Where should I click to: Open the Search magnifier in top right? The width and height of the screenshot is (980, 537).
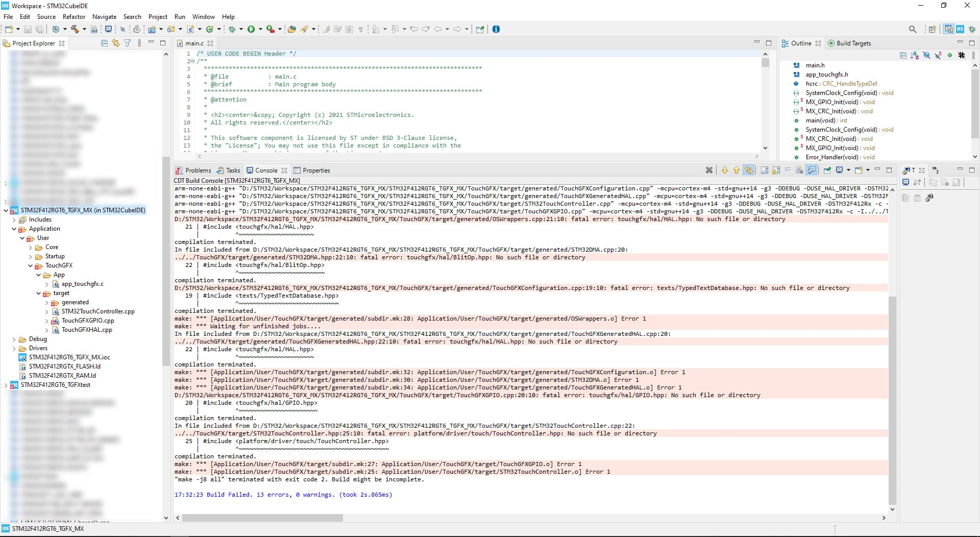pyautogui.click(x=913, y=29)
